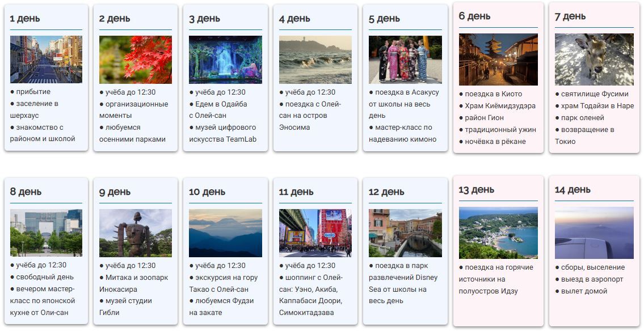Click the Mount Fuji sunset image

[x=225, y=233]
